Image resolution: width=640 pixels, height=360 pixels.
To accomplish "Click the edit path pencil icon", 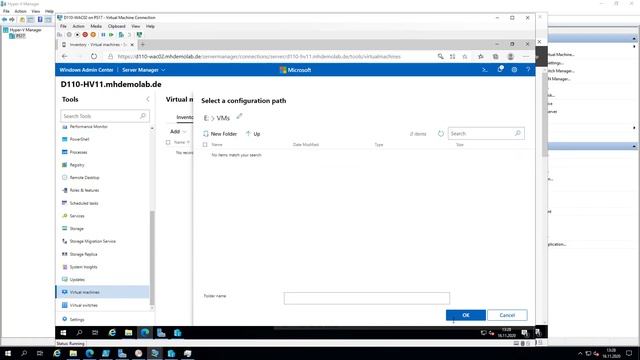I will (x=240, y=116).
